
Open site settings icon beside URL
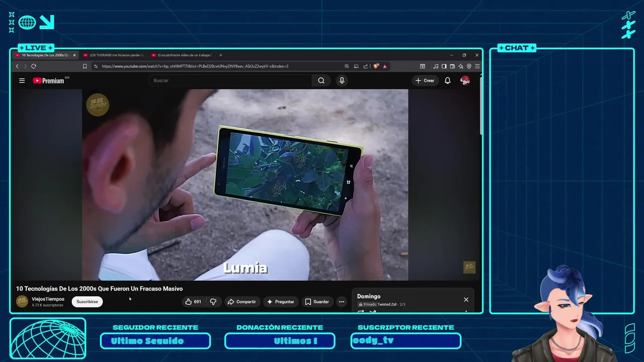pos(96,66)
